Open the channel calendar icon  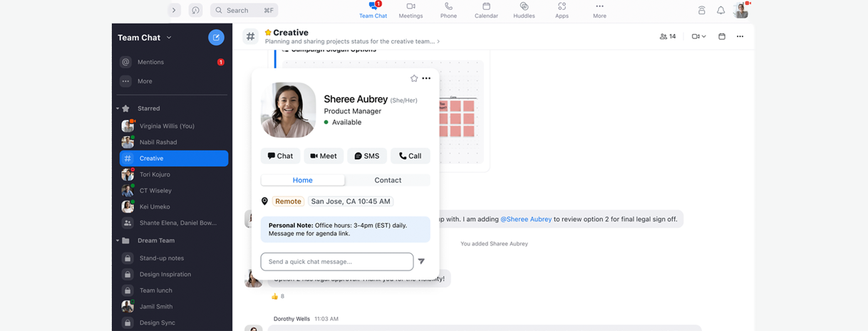[722, 36]
